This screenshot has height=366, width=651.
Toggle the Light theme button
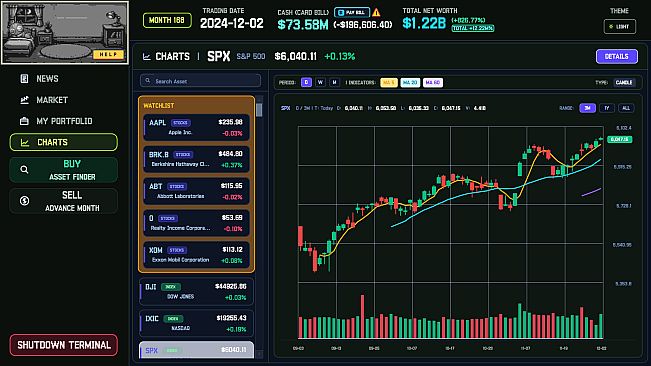point(619,27)
